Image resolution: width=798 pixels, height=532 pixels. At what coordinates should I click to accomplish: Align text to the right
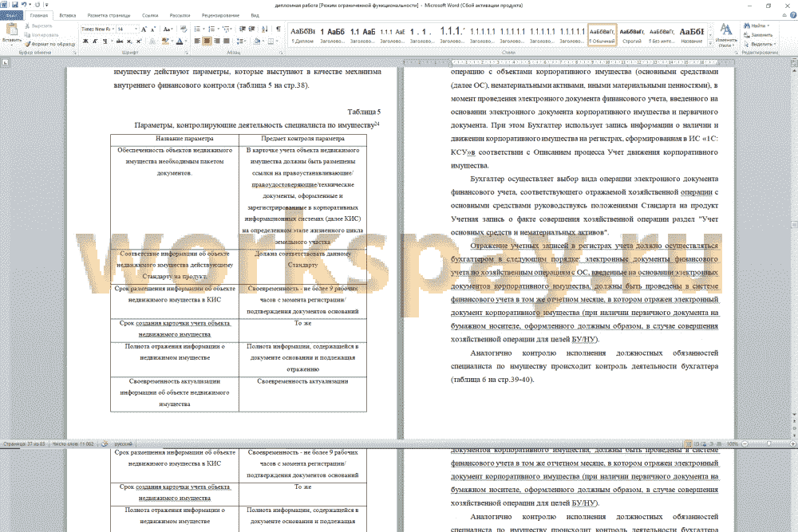point(217,41)
